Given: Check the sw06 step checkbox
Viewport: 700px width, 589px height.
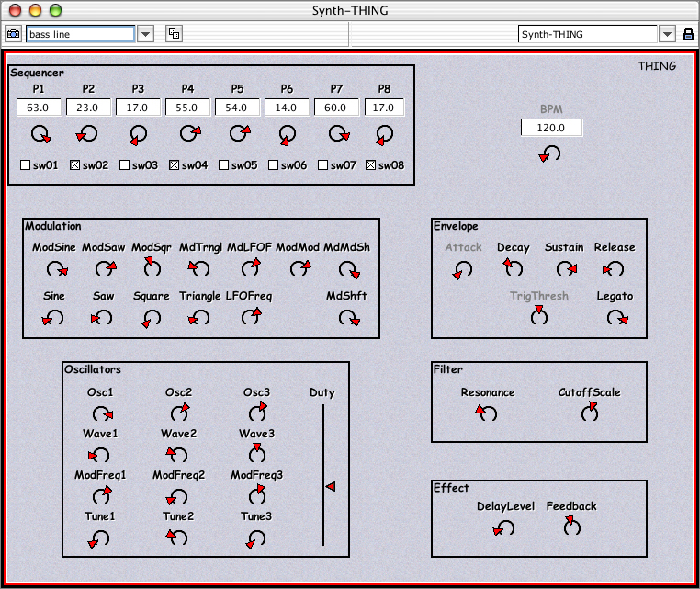Looking at the screenshot, I should tap(273, 165).
